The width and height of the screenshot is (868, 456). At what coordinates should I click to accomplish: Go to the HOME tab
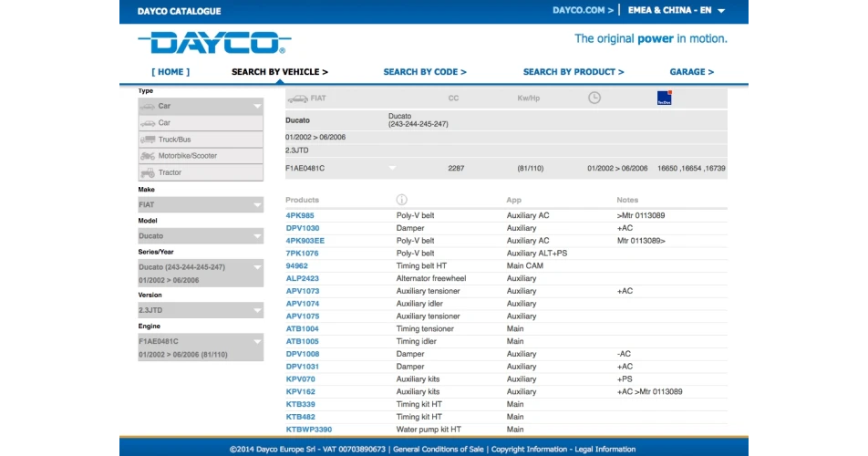170,72
